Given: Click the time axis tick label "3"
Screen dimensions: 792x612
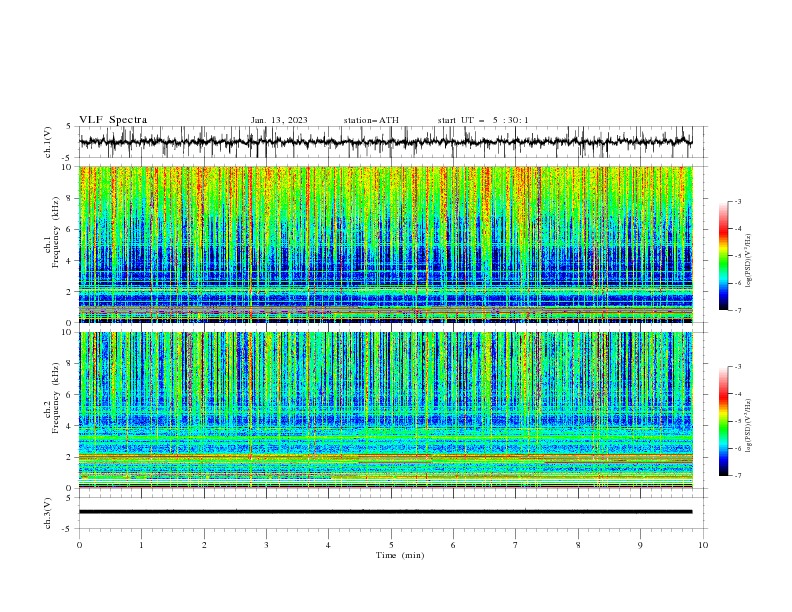Looking at the screenshot, I should click(266, 545).
